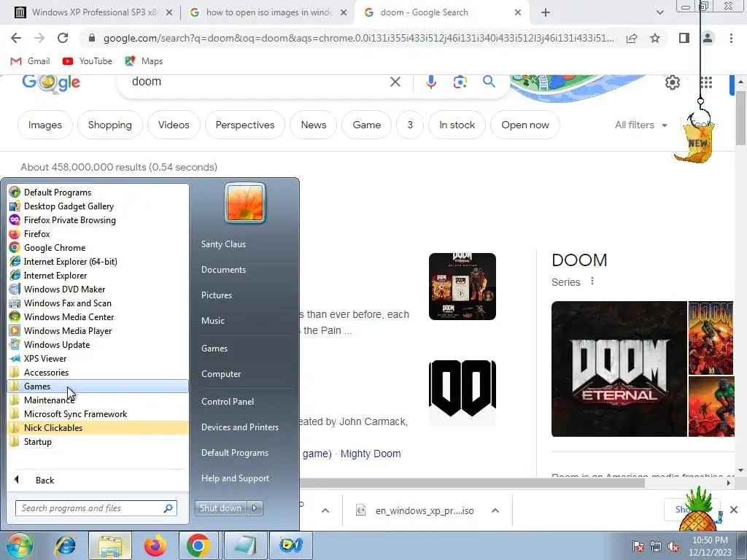Click the blue magnifier search icon
The width and height of the screenshot is (747, 560).
click(x=489, y=82)
